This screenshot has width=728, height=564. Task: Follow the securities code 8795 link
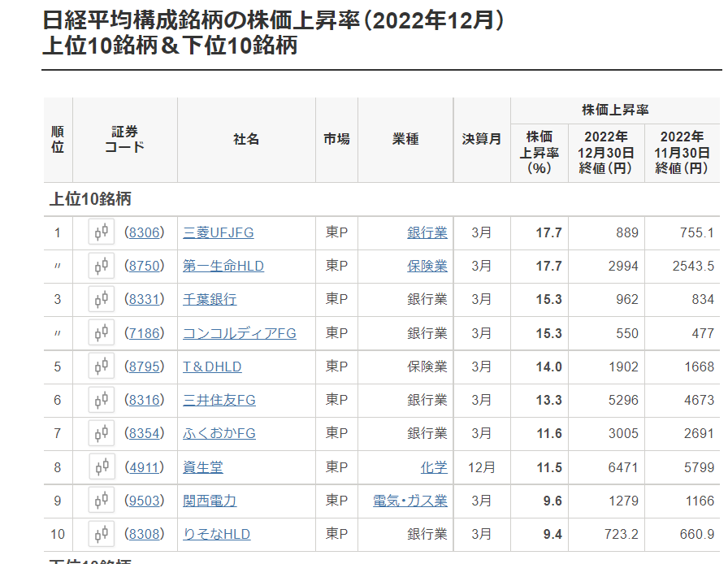point(144,367)
